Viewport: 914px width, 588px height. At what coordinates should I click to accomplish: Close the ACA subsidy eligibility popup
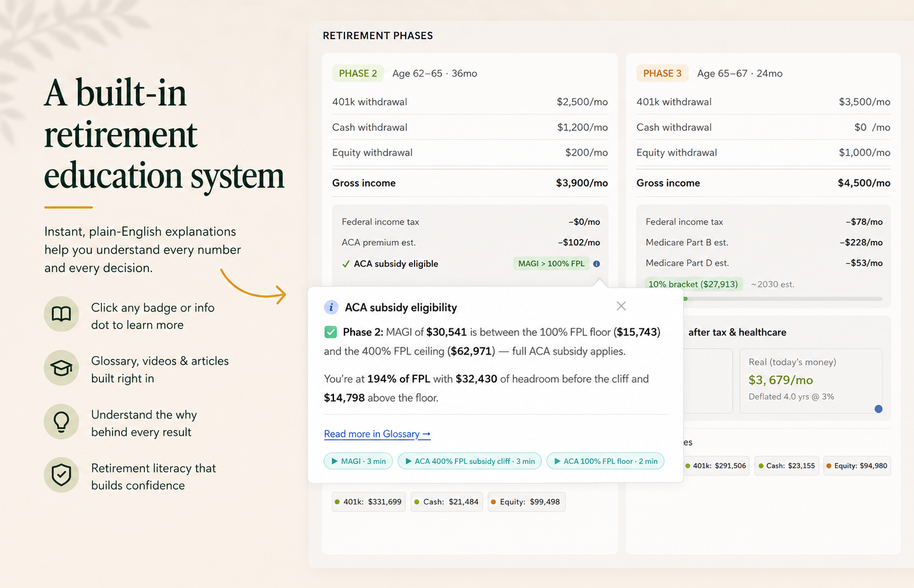point(621,306)
